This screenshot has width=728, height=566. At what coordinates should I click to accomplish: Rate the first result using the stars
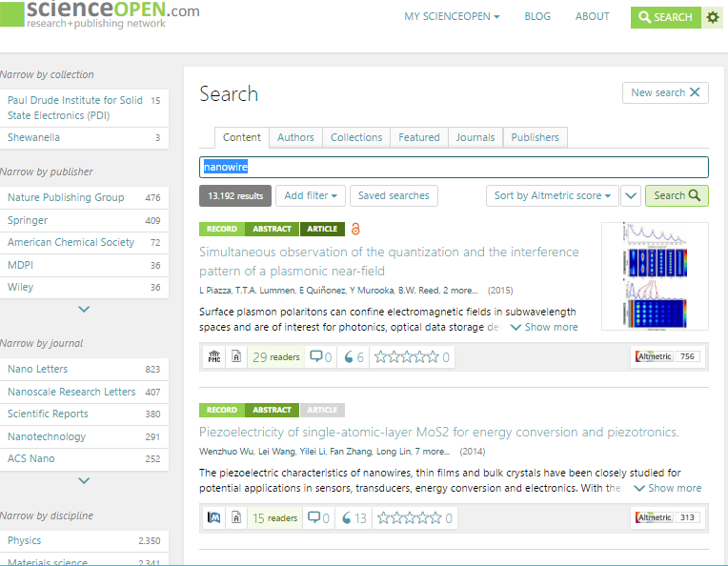406,356
